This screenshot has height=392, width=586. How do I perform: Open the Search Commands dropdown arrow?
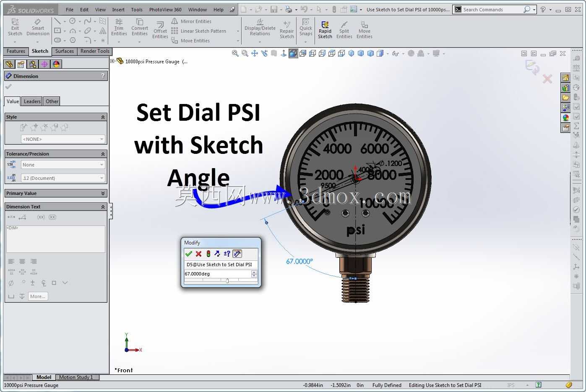[x=534, y=10]
